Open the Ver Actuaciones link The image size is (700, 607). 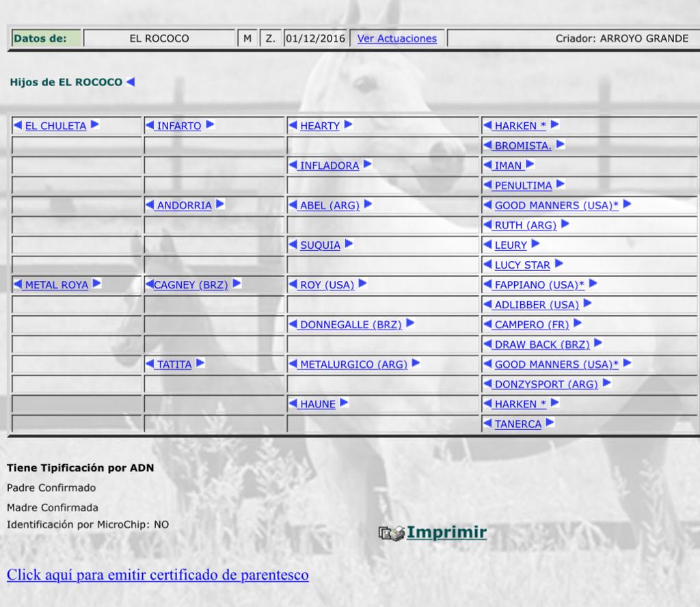(396, 38)
